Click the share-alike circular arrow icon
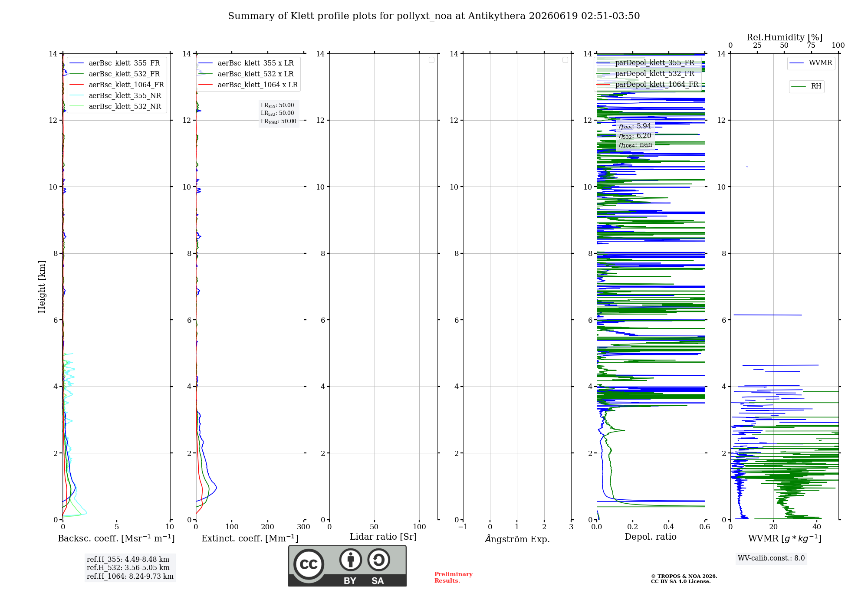868x590 pixels. point(378,560)
